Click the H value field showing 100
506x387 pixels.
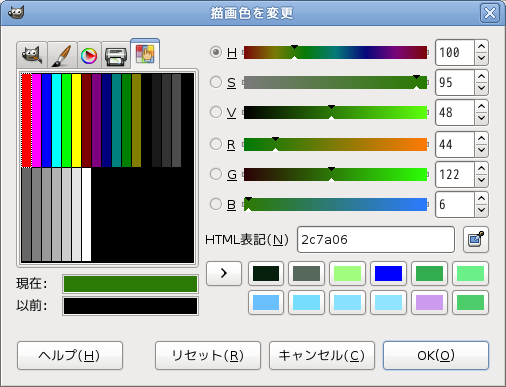point(455,52)
